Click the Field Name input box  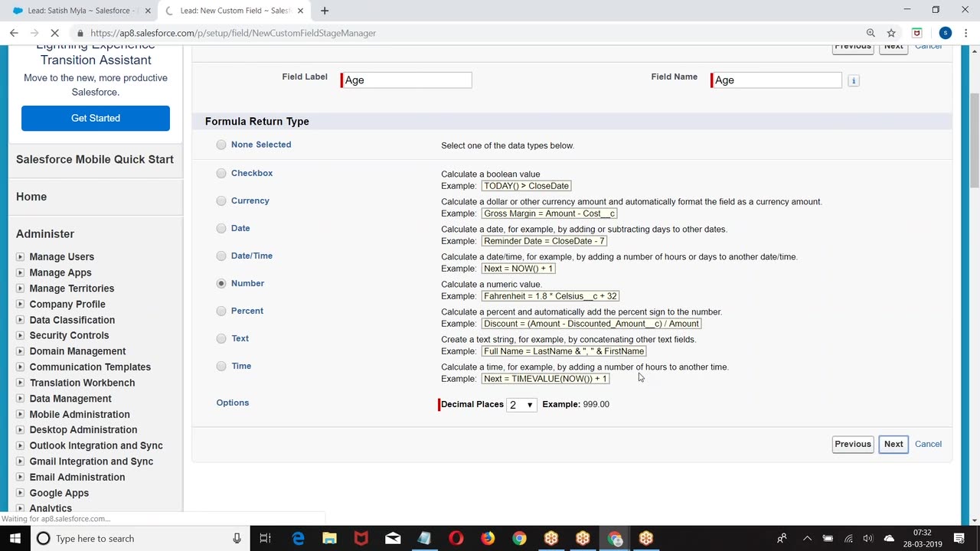point(776,80)
